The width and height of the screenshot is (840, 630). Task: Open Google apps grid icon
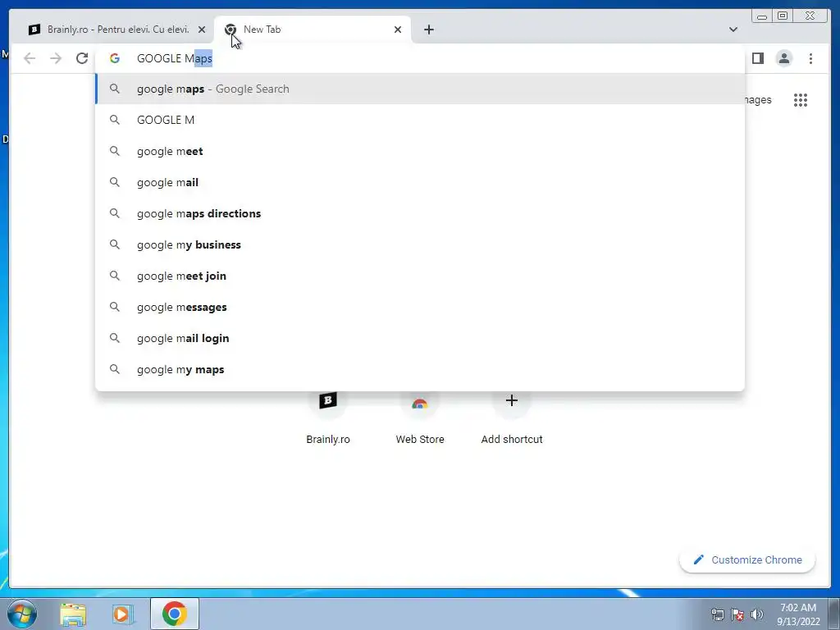801,100
